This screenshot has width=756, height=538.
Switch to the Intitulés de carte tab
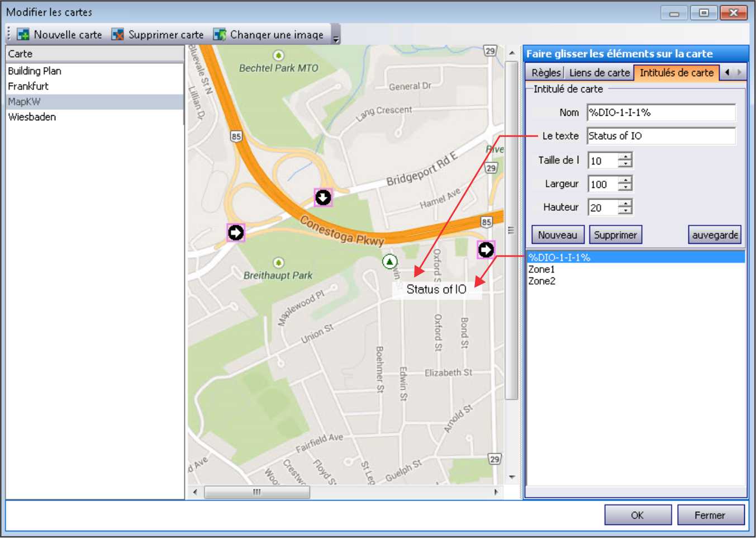tap(677, 73)
